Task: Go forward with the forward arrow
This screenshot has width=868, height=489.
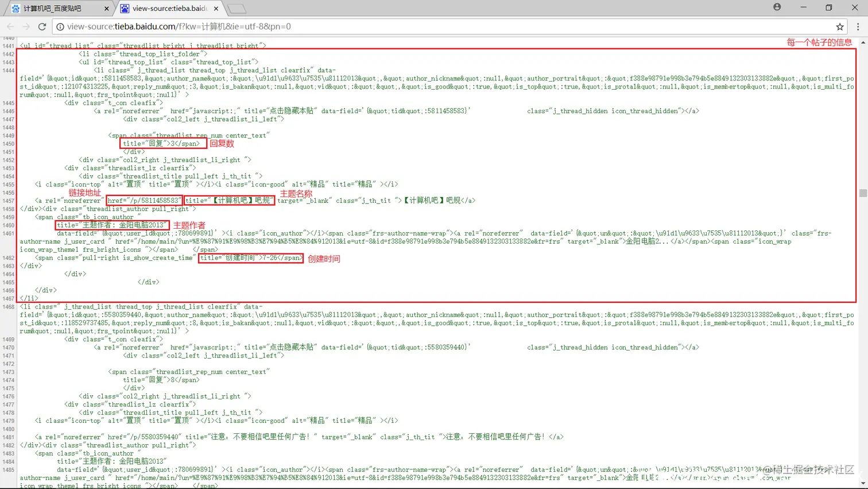Action: click(26, 26)
